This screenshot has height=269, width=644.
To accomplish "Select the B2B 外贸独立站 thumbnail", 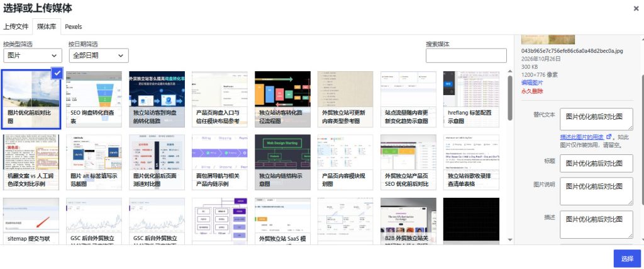I will click(x=409, y=221).
